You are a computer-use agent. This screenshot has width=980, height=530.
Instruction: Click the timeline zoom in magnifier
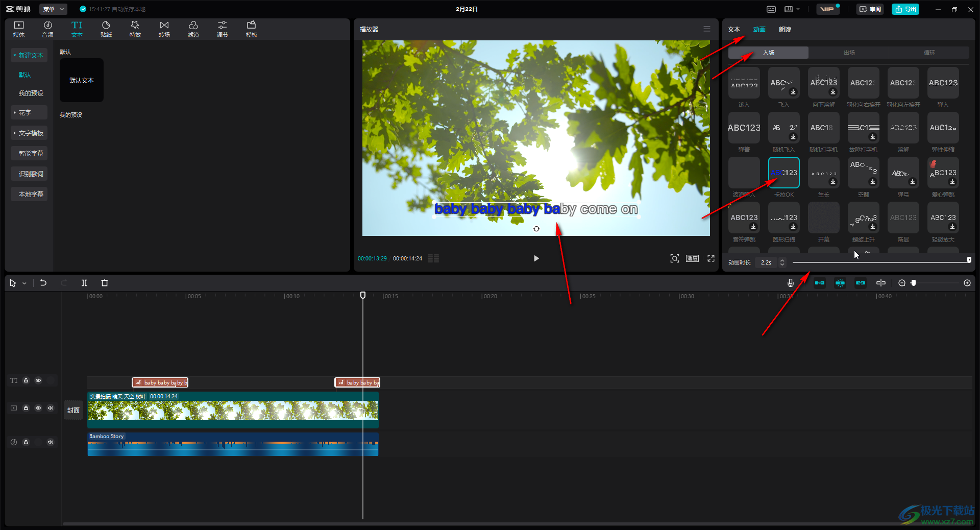point(967,283)
